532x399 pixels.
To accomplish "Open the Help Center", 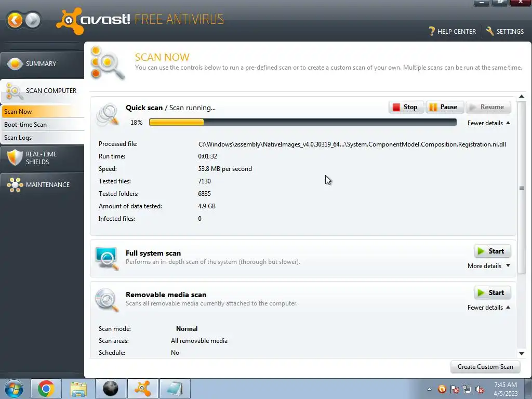I will coord(453,32).
